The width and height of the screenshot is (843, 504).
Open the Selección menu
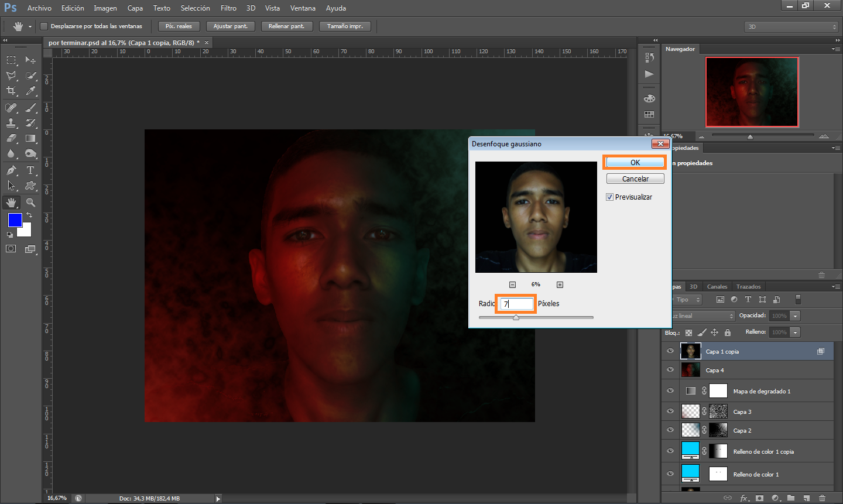195,8
